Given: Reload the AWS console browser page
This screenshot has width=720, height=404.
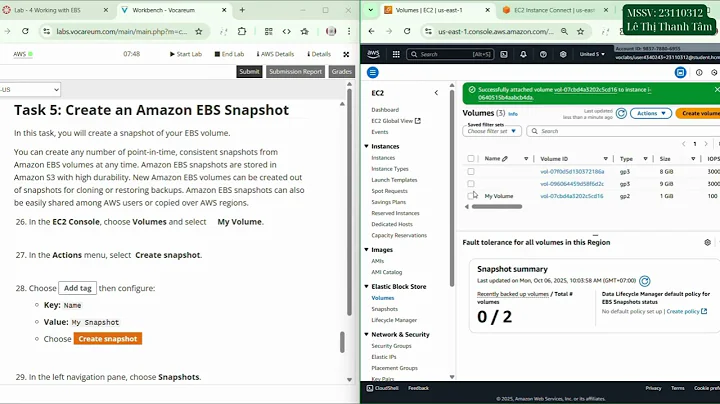Looking at the screenshot, I should pos(407,31).
